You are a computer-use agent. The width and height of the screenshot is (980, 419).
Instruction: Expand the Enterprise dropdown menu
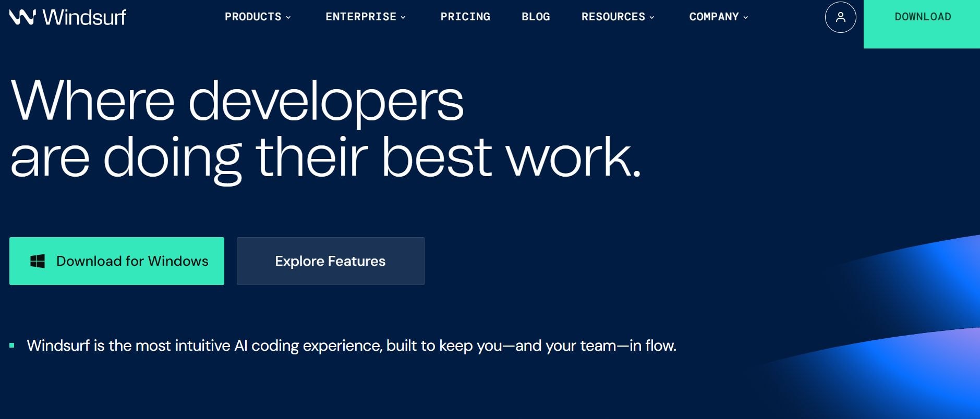(x=366, y=17)
